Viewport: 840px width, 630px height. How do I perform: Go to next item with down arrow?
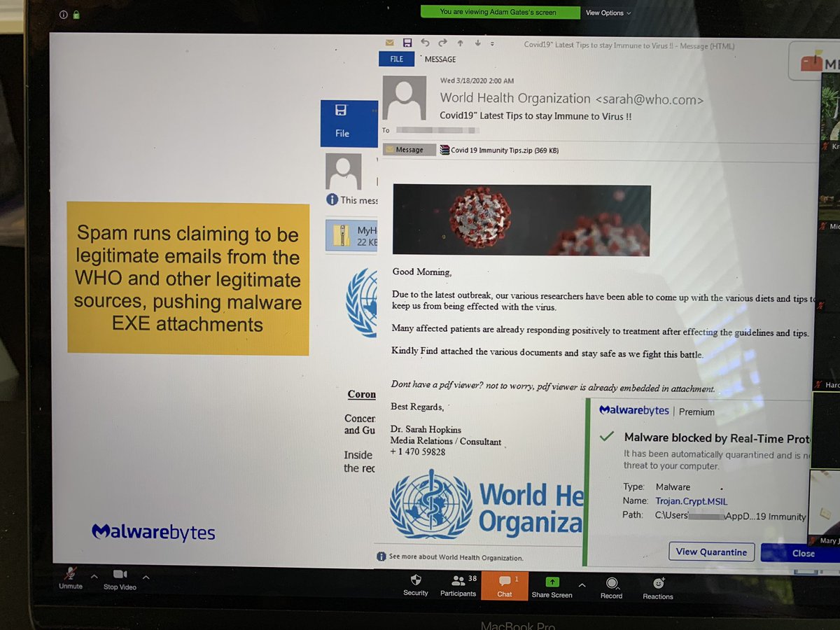[477, 43]
